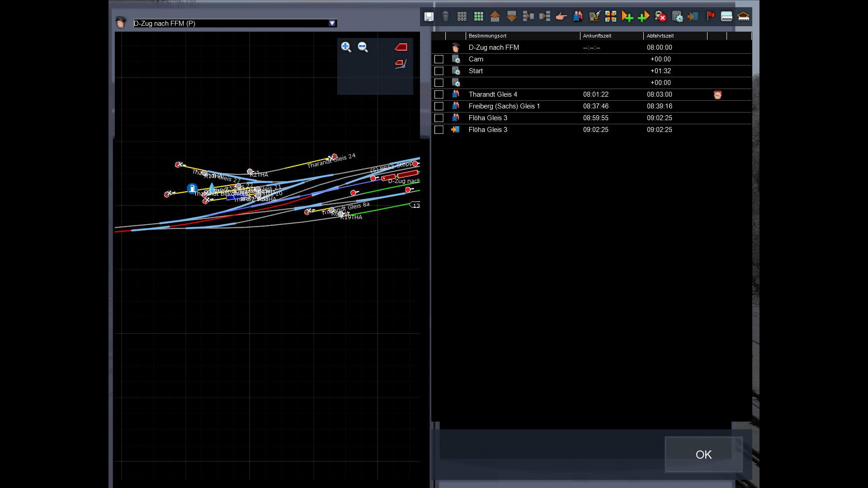This screenshot has width=868, height=488.
Task: Enable the Cam row checkbox
Action: pos(439,59)
